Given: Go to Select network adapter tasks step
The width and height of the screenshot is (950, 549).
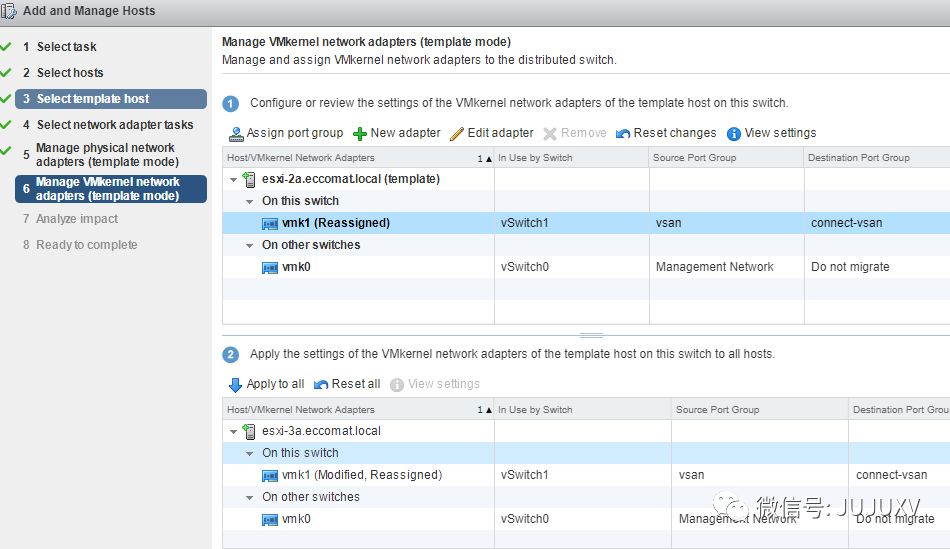Looking at the screenshot, I should (115, 125).
